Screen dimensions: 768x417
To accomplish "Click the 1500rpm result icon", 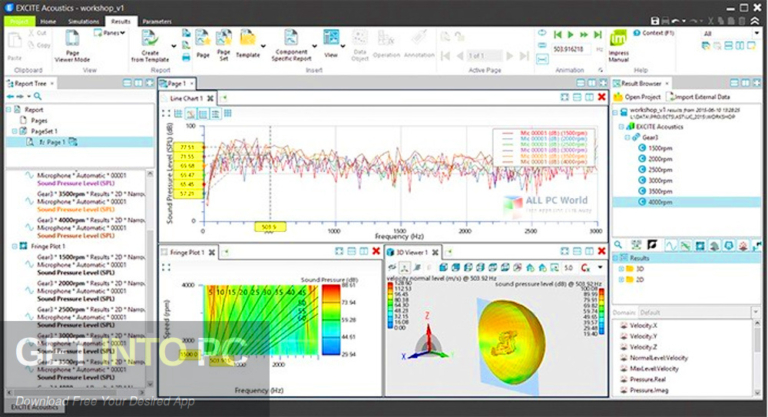I will [642, 148].
